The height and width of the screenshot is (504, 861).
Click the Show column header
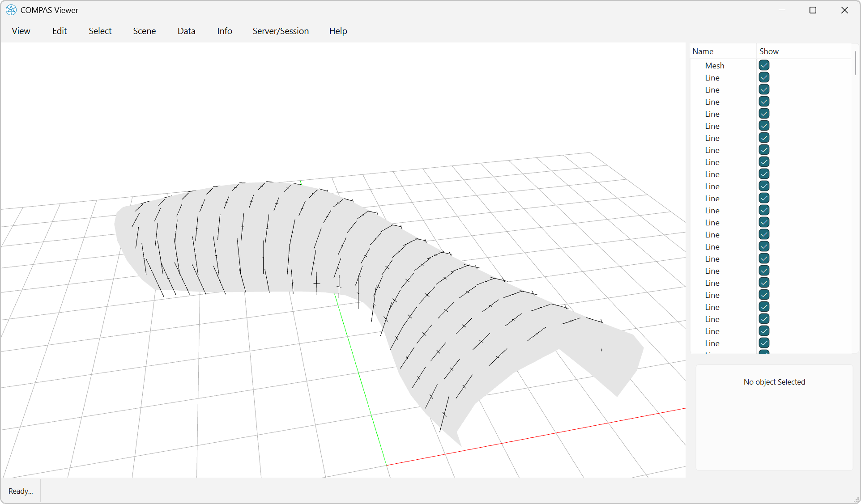(x=768, y=51)
